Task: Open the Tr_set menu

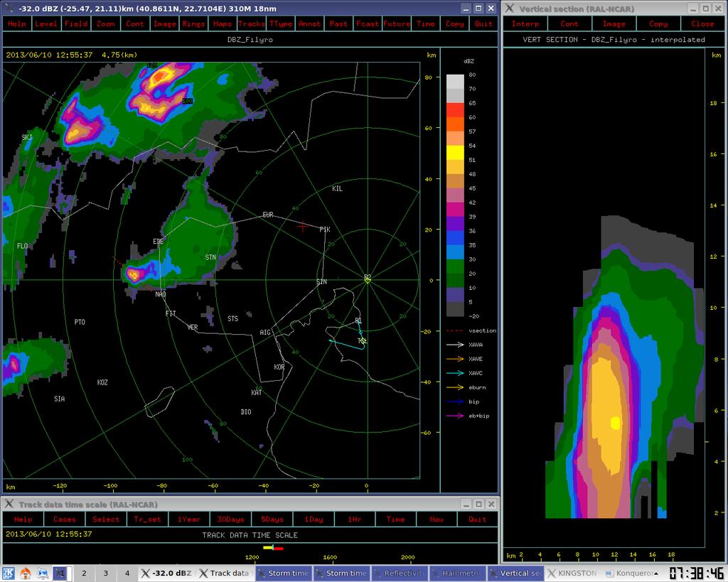Action: [x=147, y=519]
